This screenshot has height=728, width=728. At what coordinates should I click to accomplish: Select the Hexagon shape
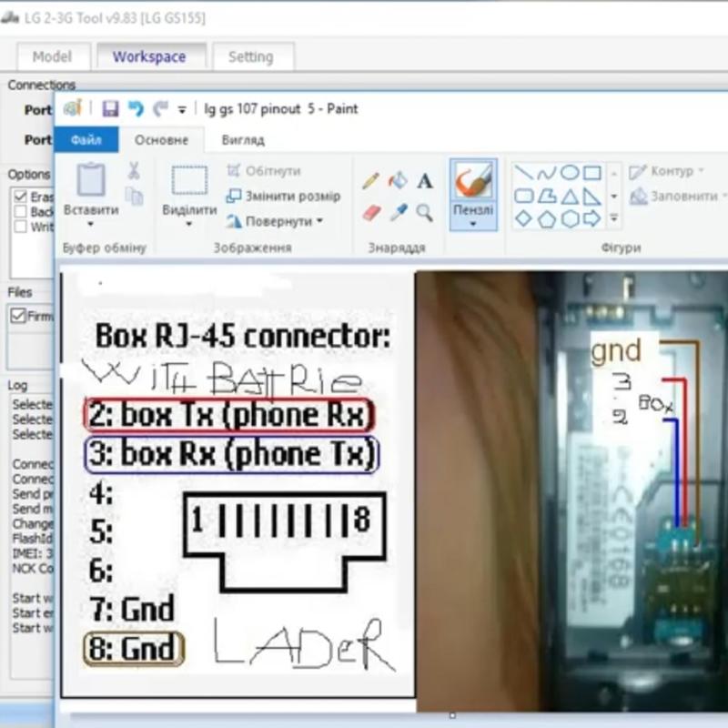pyautogui.click(x=570, y=218)
